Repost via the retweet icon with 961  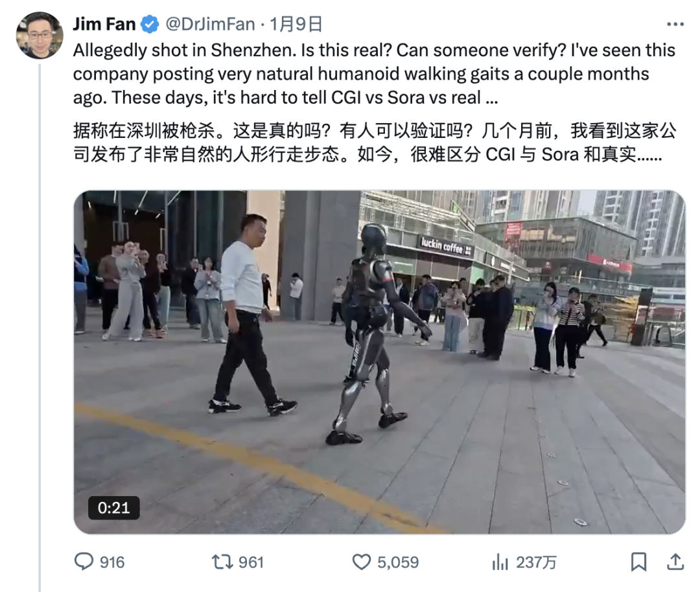tap(222, 562)
